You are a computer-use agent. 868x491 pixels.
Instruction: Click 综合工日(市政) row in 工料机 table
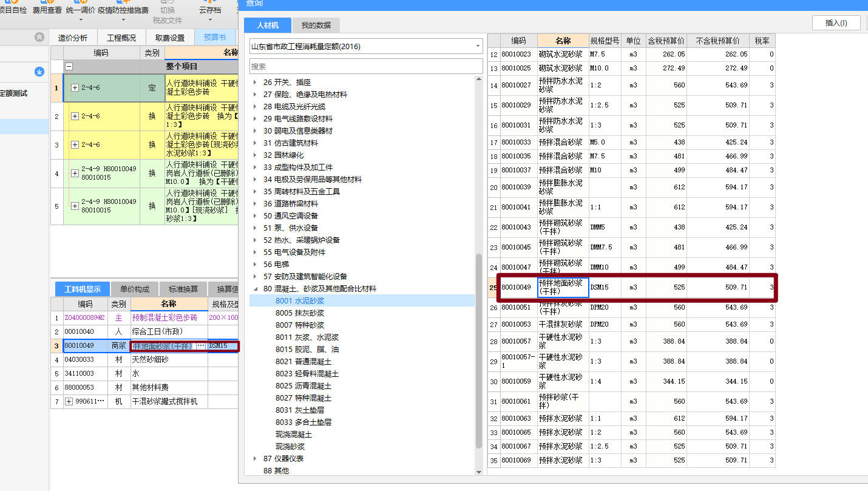click(x=144, y=331)
